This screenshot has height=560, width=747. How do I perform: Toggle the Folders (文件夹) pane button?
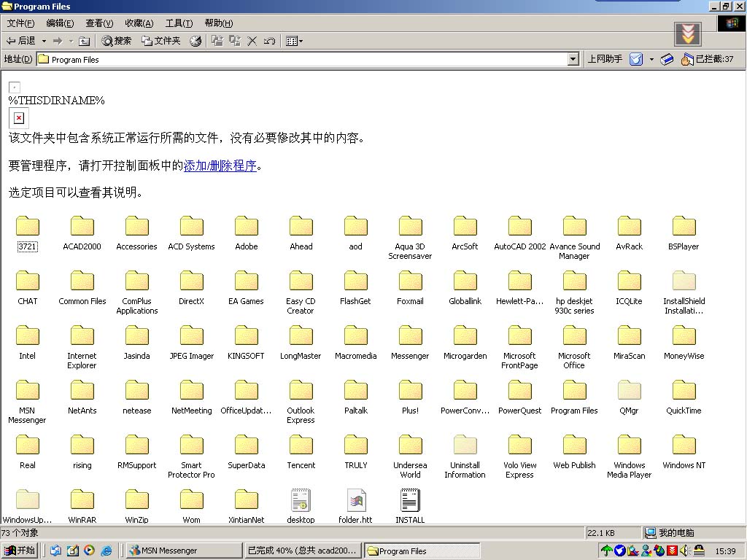[161, 41]
